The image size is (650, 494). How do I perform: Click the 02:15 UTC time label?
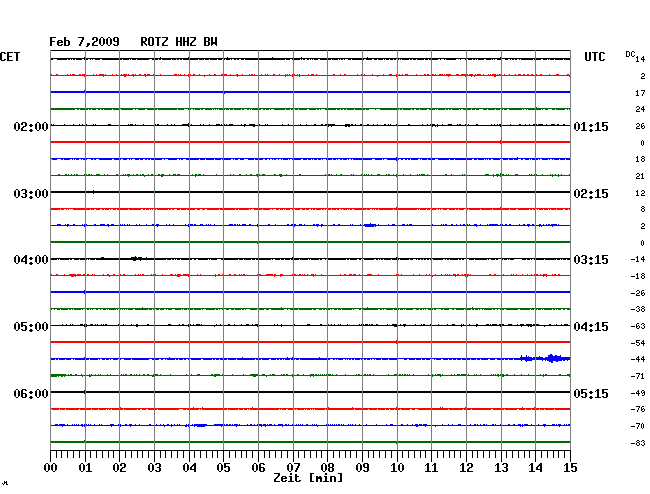(x=591, y=194)
